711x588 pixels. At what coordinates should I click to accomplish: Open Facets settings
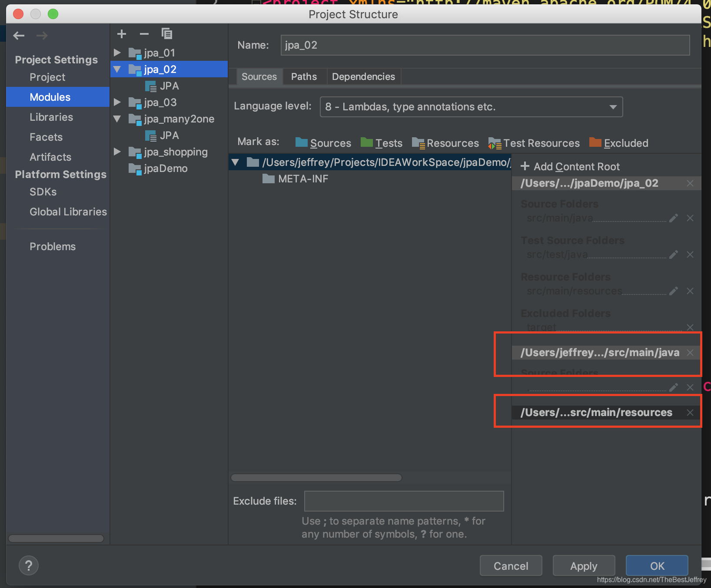(x=46, y=137)
